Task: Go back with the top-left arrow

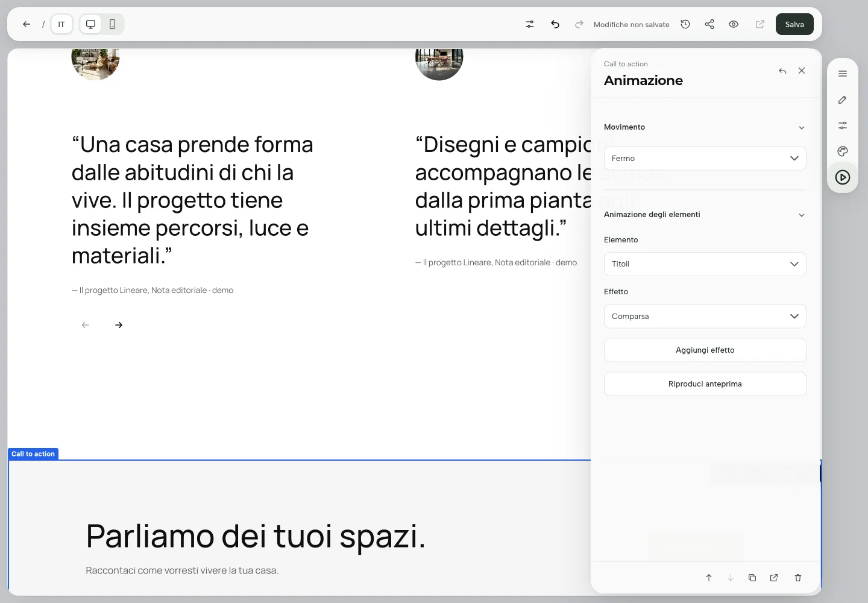Action: [x=27, y=24]
